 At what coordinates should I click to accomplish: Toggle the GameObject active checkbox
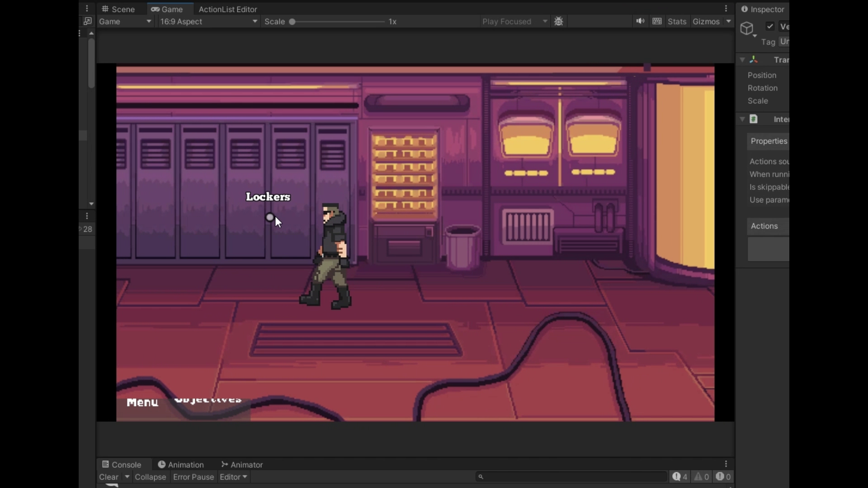[x=770, y=26]
